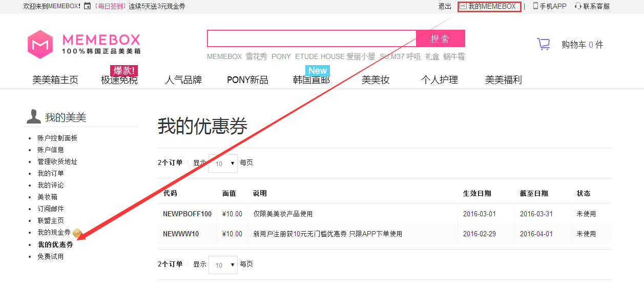Open the 美美箱主页 nav menu

click(x=55, y=80)
